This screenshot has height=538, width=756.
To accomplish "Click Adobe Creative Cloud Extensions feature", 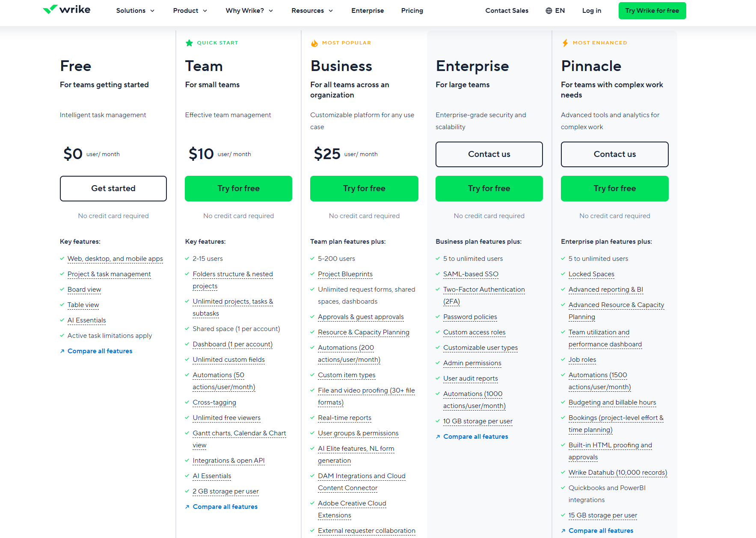I will 352,509.
